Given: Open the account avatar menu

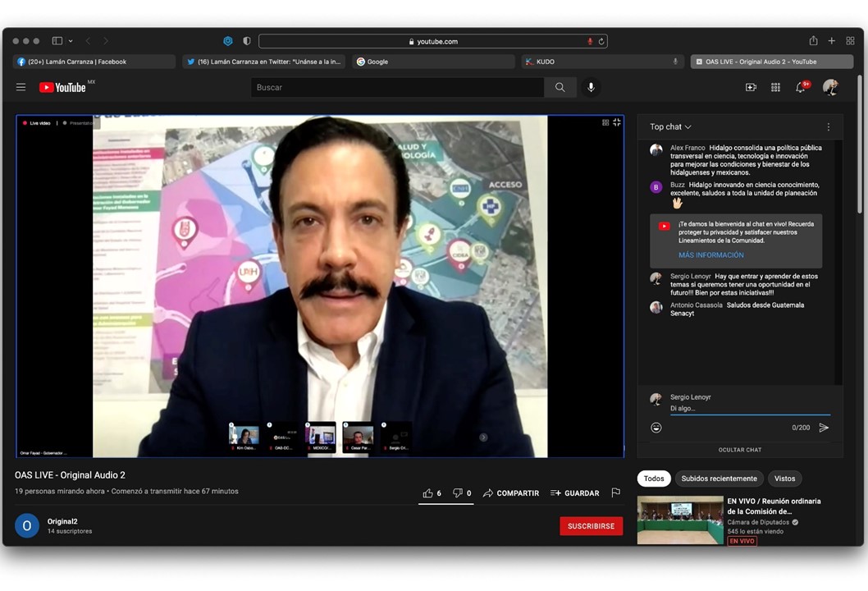Looking at the screenshot, I should pos(830,87).
